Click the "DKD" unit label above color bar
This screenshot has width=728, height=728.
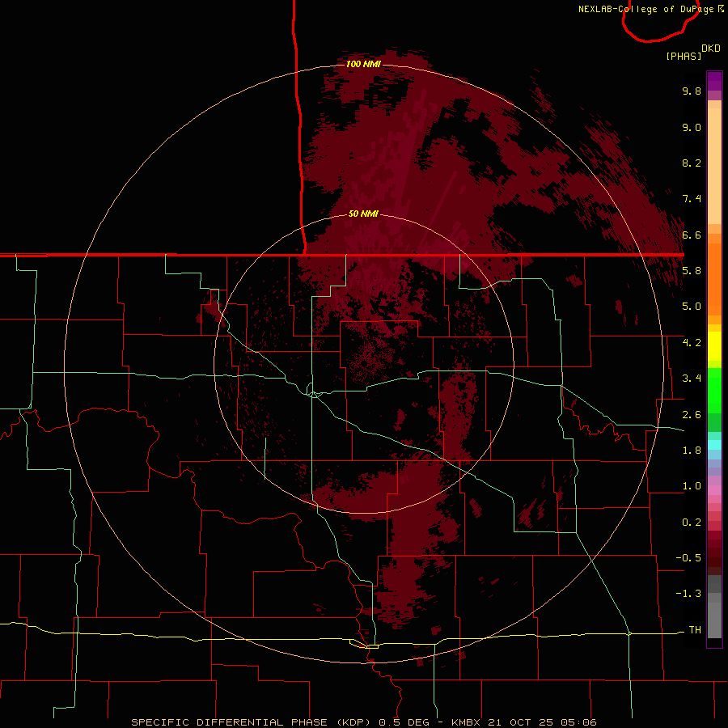(711, 49)
